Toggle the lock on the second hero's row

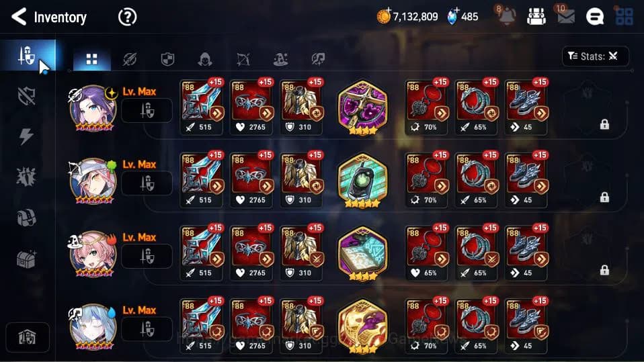[604, 197]
